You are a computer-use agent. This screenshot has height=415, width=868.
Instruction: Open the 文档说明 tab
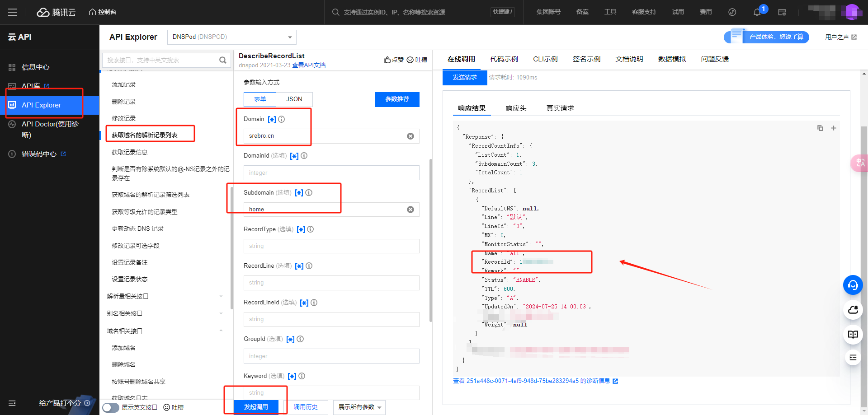(629, 59)
